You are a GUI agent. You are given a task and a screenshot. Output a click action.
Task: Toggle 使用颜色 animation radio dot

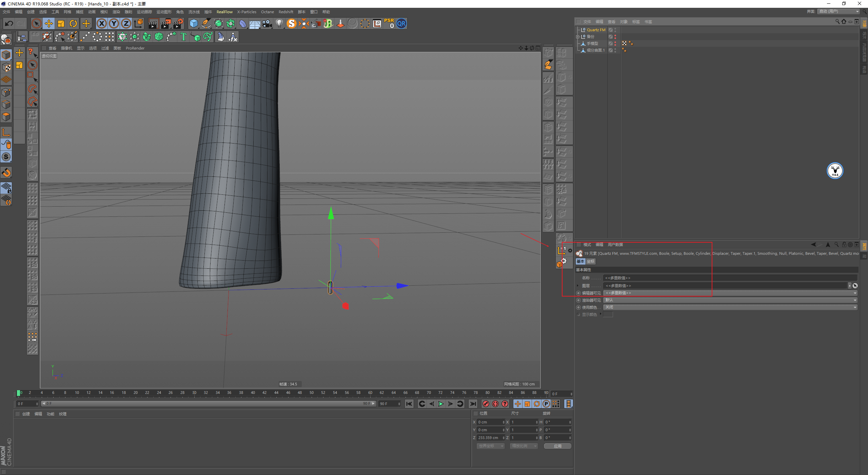pyautogui.click(x=578, y=307)
